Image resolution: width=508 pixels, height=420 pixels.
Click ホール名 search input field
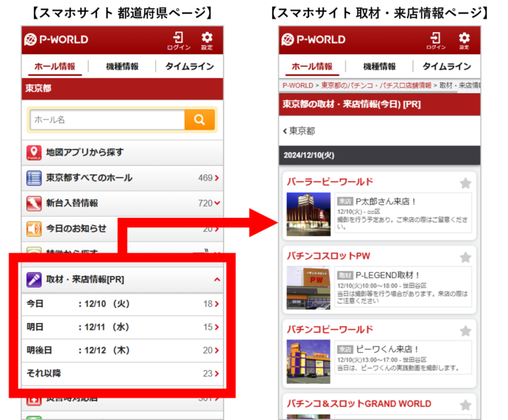click(x=107, y=120)
